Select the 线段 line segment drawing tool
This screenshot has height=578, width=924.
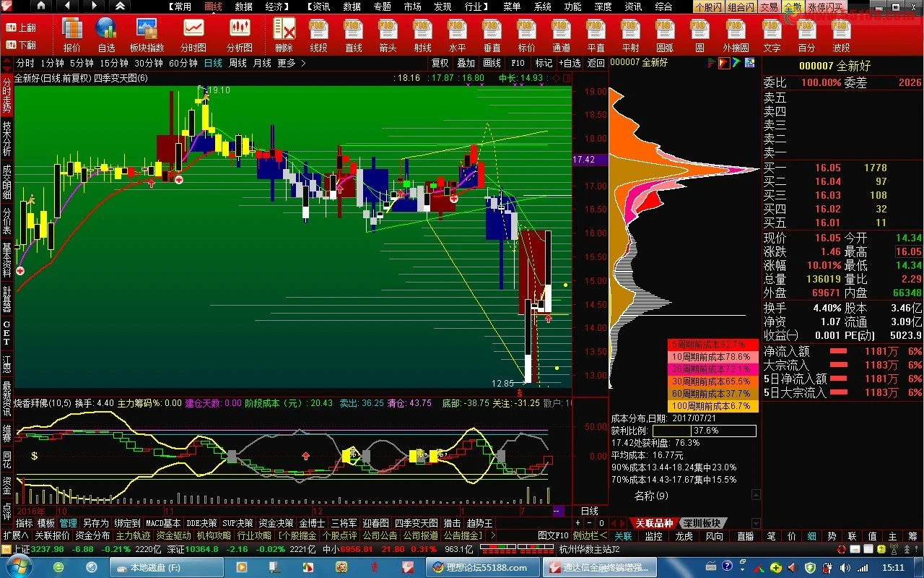(318, 35)
